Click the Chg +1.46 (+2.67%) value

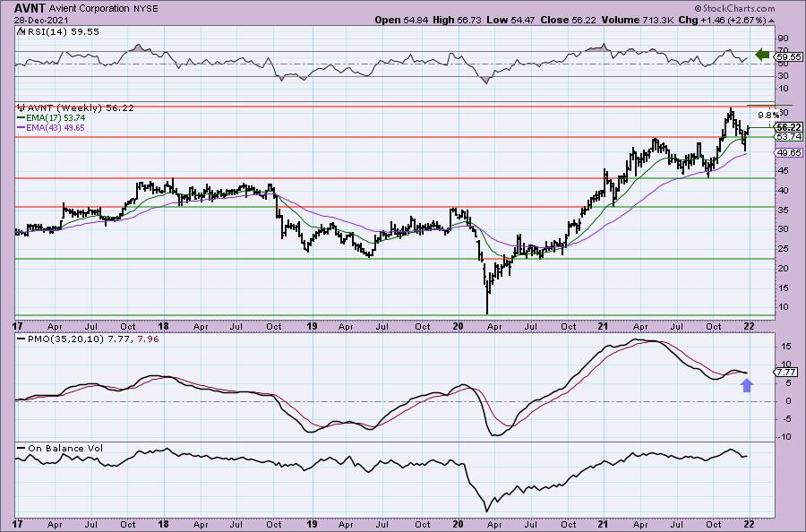pos(723,20)
